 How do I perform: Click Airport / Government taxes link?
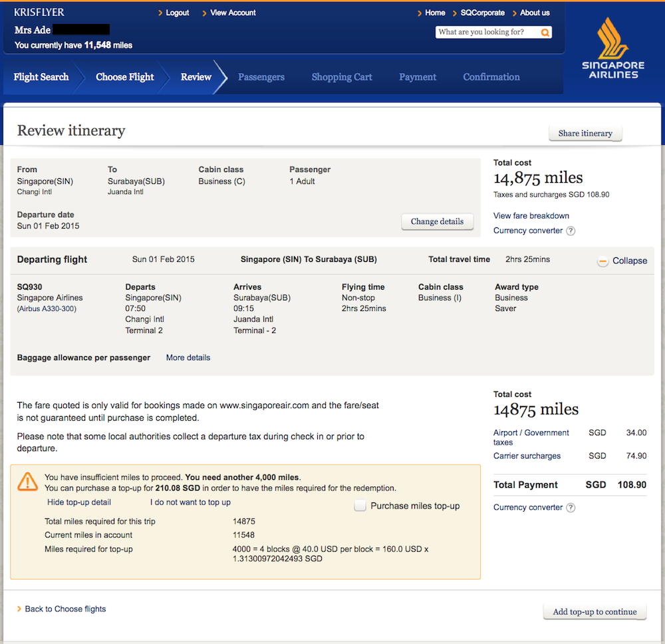tap(531, 437)
